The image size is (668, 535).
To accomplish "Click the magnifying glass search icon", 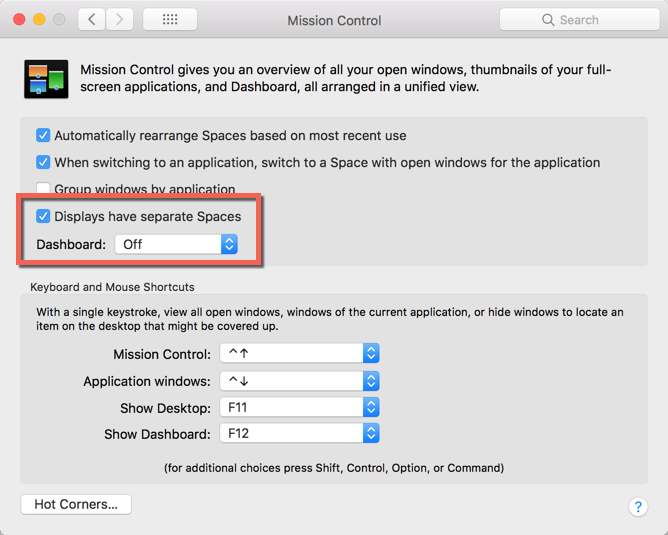I will tap(548, 20).
